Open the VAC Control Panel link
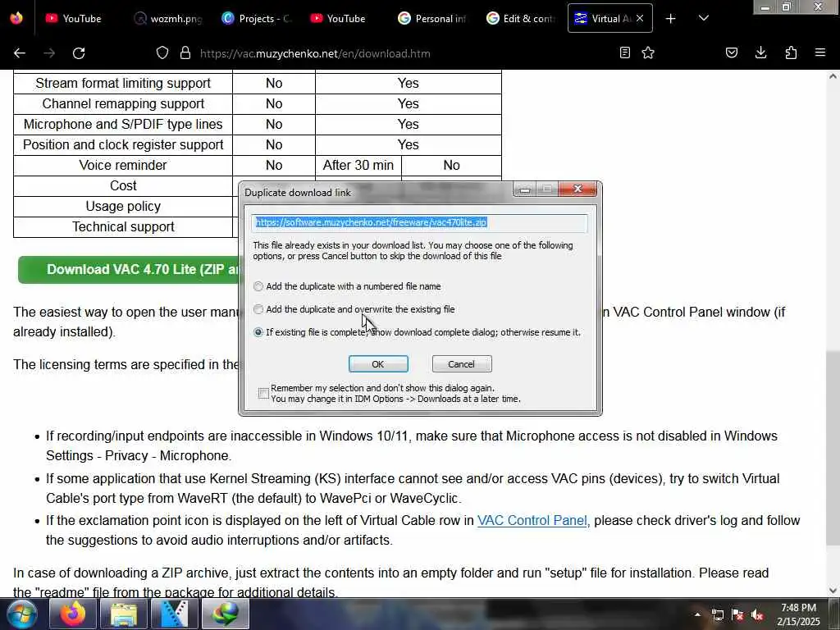840x630 pixels. (532, 521)
